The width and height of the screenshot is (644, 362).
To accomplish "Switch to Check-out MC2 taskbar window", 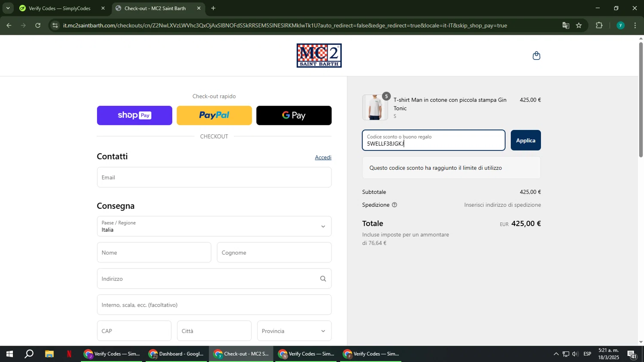I will tap(241, 354).
